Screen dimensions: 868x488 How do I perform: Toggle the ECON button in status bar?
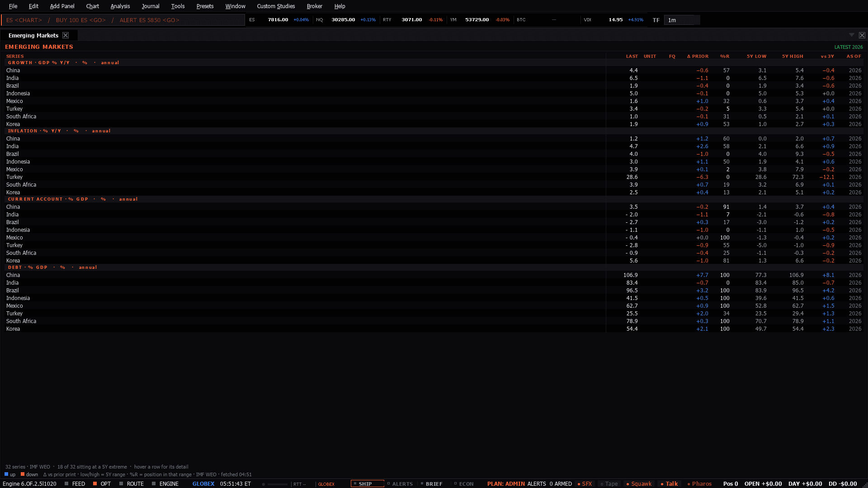(464, 483)
